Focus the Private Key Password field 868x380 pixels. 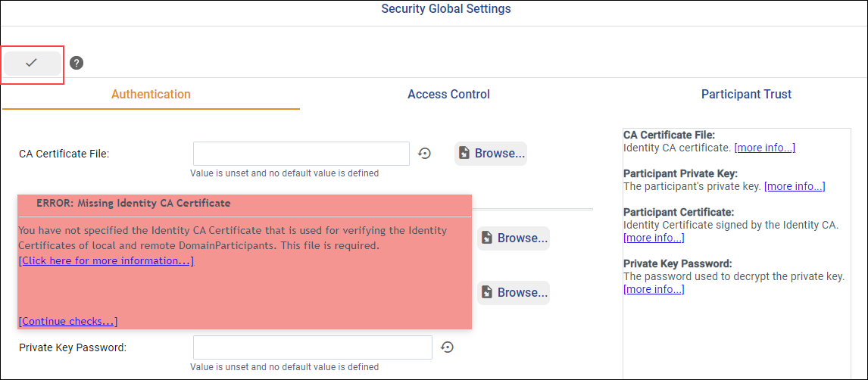coord(312,347)
